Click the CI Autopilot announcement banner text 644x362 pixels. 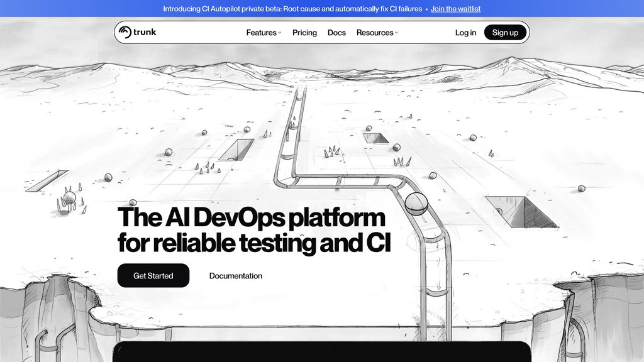pyautogui.click(x=292, y=9)
